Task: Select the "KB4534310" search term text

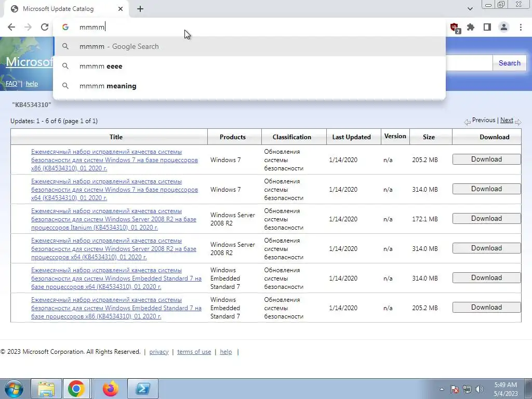Action: pos(32,105)
